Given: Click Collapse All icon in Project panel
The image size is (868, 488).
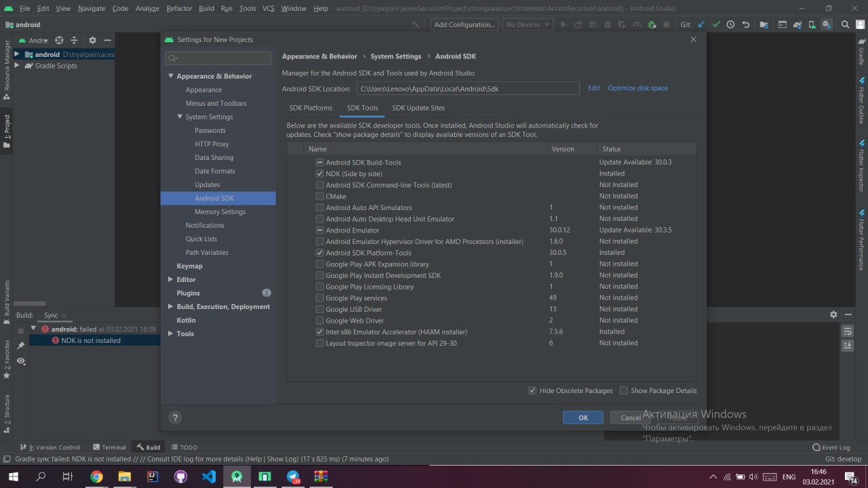Looking at the screenshot, I should pos(74,40).
